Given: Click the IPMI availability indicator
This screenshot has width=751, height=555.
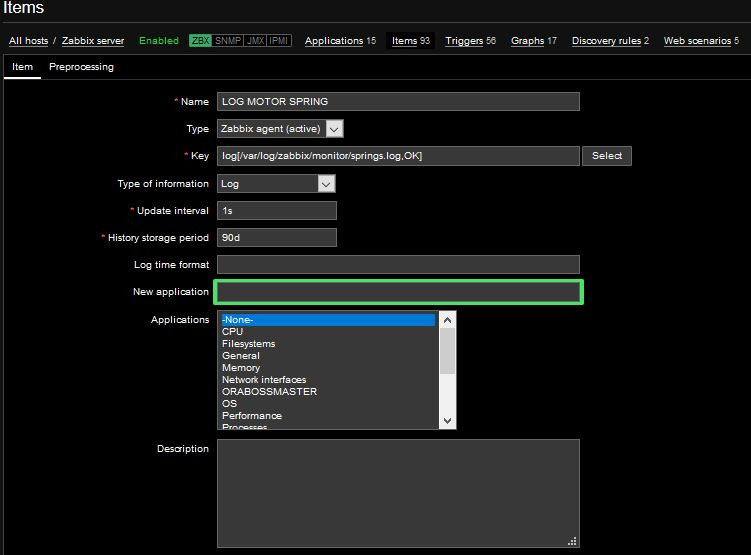Looking at the screenshot, I should pos(279,41).
